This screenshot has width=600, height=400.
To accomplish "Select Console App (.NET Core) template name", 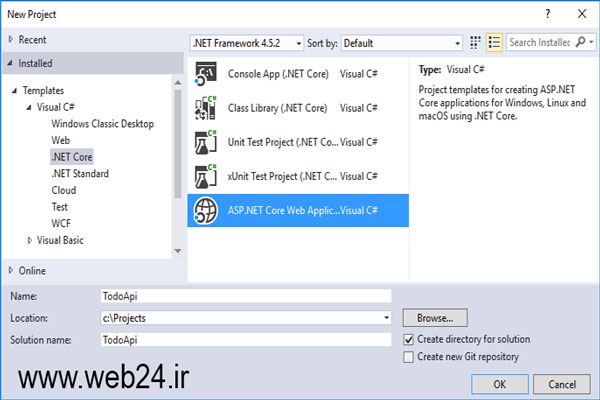I will pyautogui.click(x=278, y=73).
